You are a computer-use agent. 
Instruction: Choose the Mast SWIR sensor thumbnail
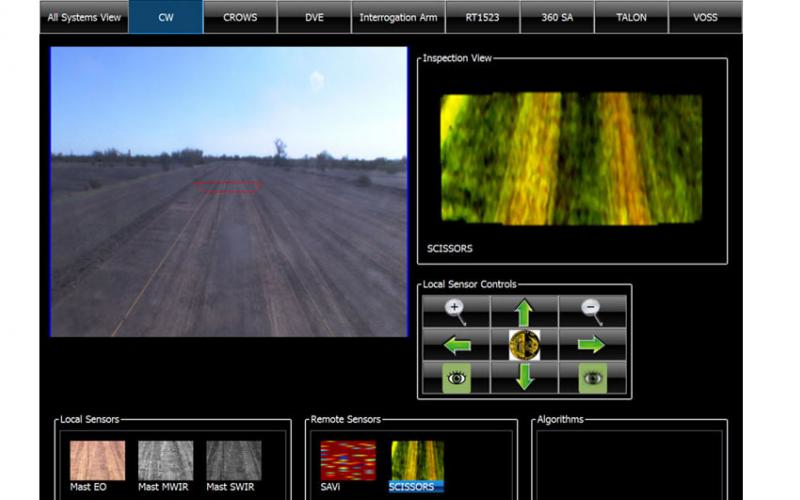tap(233, 460)
